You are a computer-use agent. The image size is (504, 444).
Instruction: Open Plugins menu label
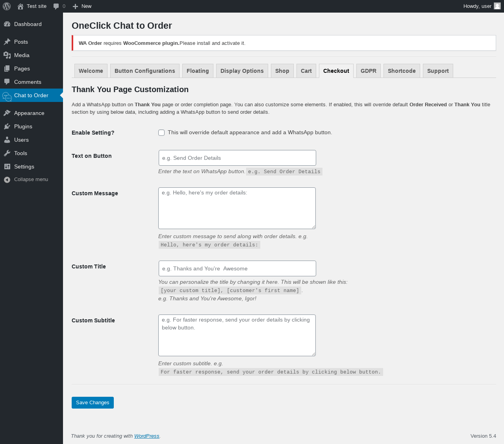coord(23,126)
